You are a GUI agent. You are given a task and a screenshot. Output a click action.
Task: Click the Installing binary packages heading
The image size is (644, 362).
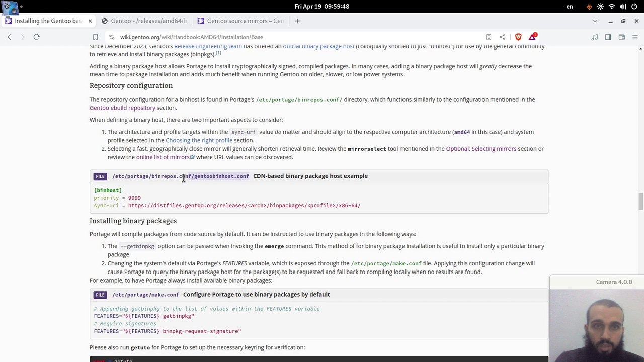(133, 221)
